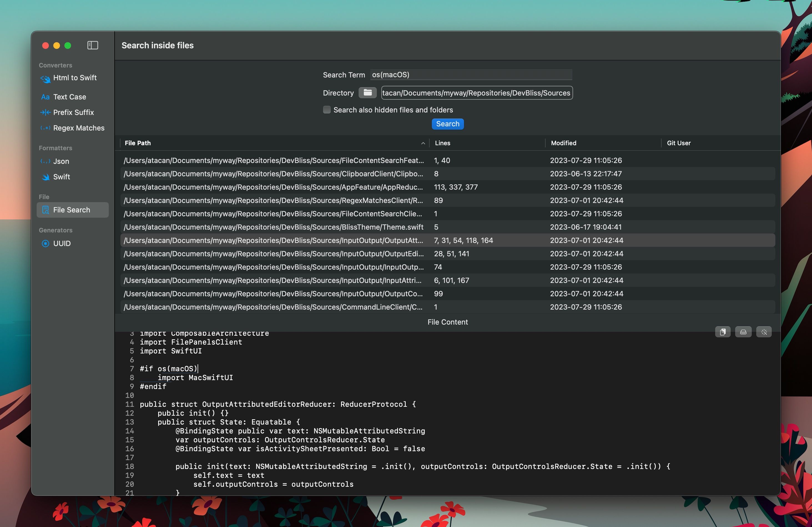Image resolution: width=812 pixels, height=527 pixels.
Task: Click the Directory path field
Action: point(476,93)
